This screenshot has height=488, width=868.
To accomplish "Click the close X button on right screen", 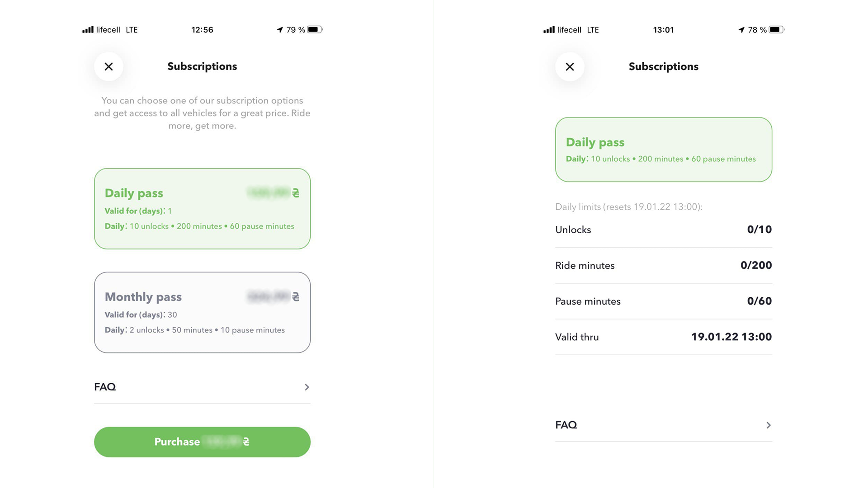I will [569, 66].
